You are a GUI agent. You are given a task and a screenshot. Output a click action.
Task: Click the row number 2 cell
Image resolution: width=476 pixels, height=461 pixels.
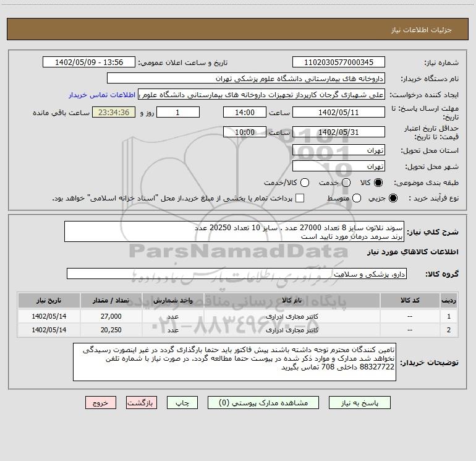click(449, 330)
